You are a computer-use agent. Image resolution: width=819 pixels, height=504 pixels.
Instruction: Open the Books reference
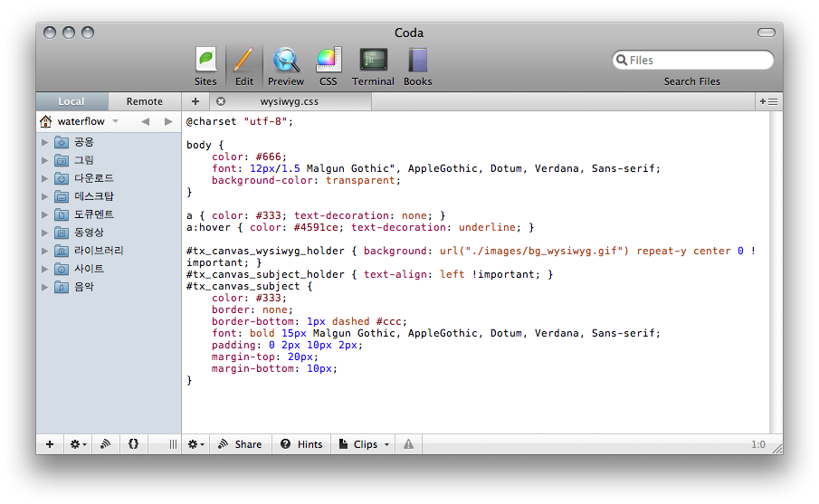coord(418,66)
